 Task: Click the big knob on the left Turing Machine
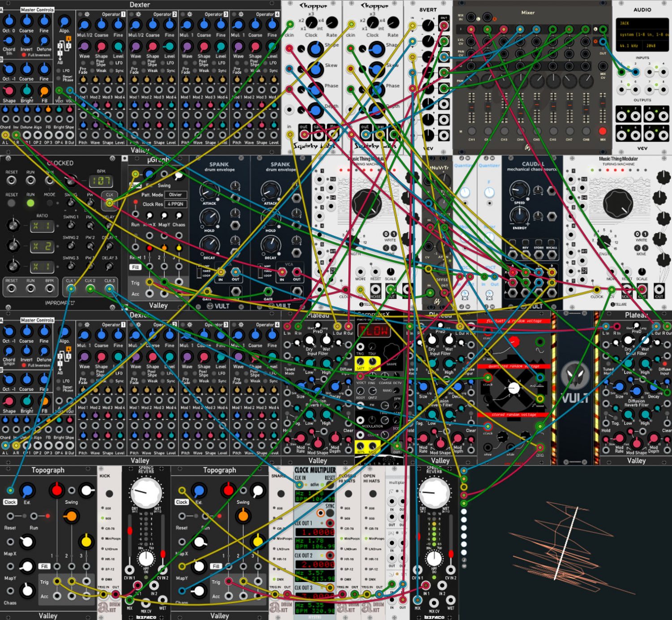coord(366,203)
